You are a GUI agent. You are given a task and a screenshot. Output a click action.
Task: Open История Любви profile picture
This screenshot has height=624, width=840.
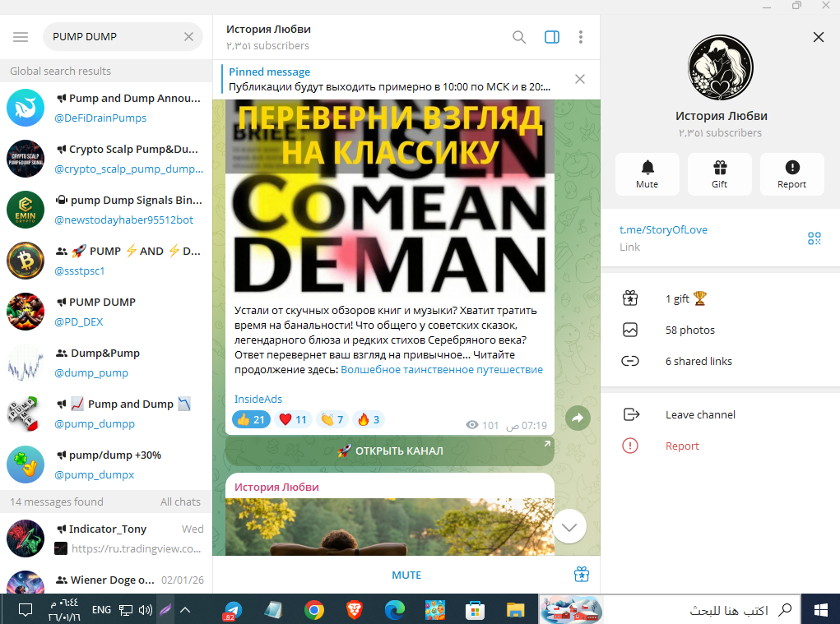click(720, 67)
